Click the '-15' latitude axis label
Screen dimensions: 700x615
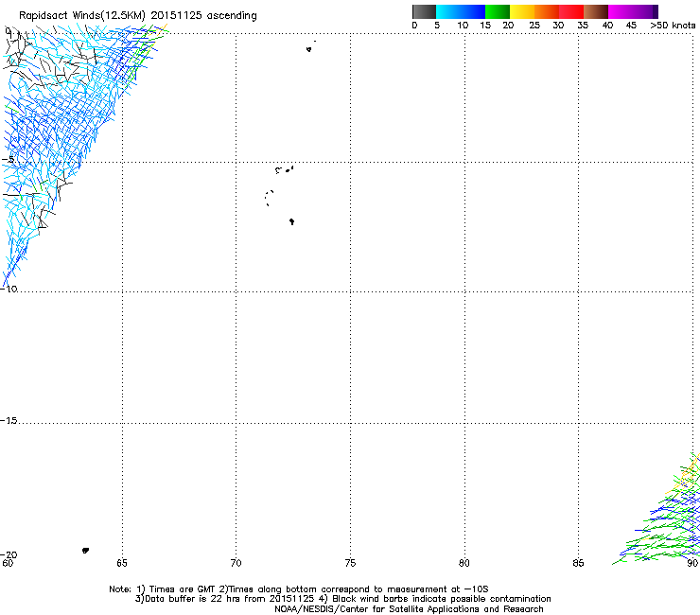pyautogui.click(x=9, y=420)
